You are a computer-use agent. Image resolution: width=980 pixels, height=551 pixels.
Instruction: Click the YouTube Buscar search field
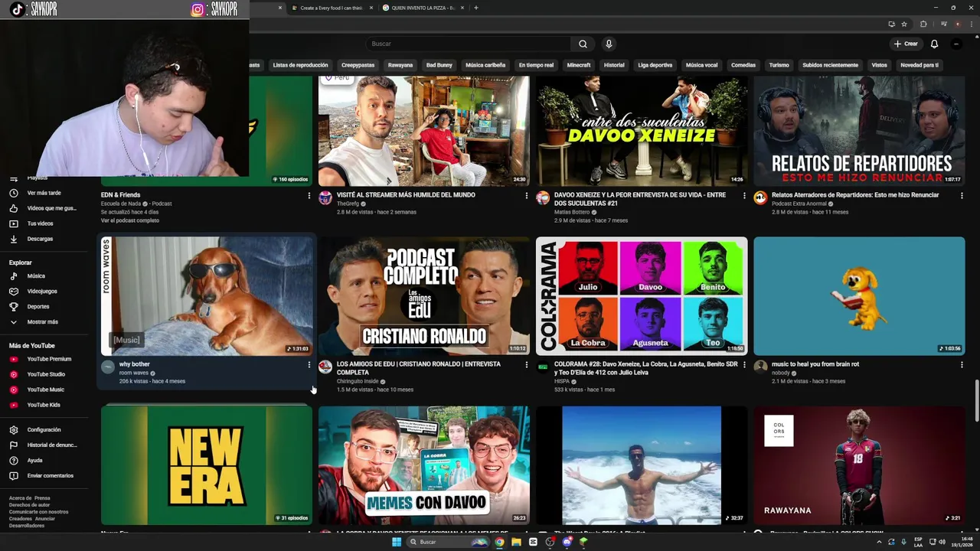tap(469, 44)
